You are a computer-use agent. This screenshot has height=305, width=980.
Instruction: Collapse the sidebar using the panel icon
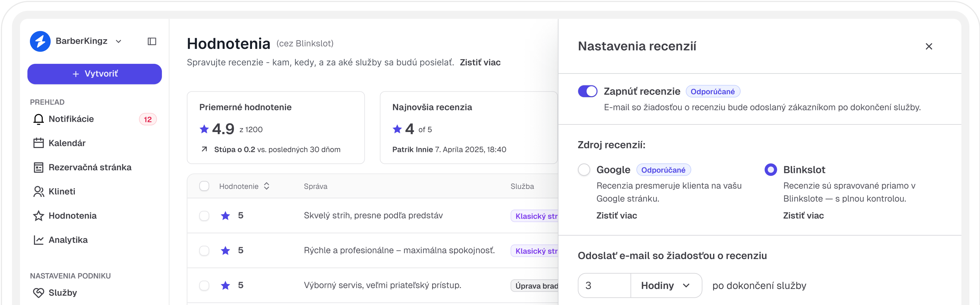[x=152, y=41]
